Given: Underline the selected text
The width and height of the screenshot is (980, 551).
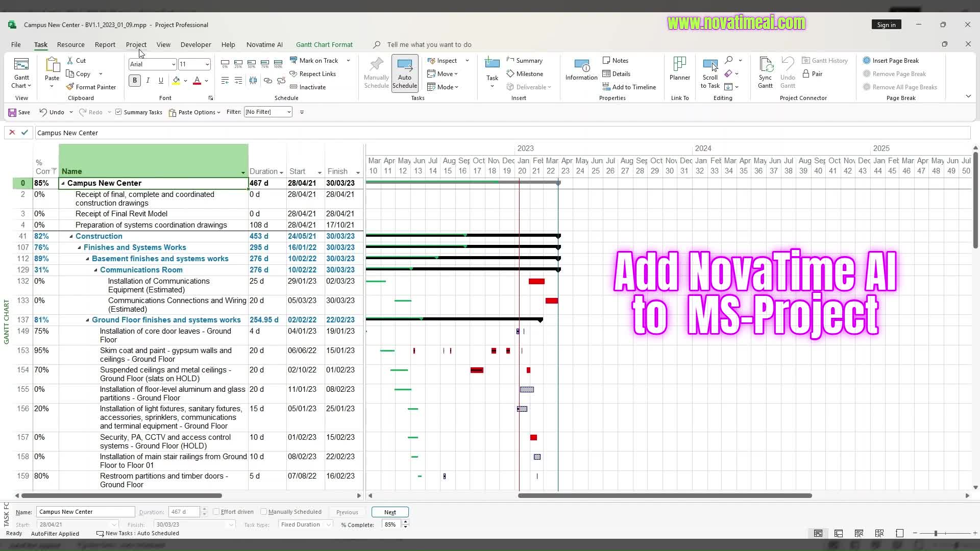Looking at the screenshot, I should [161, 80].
